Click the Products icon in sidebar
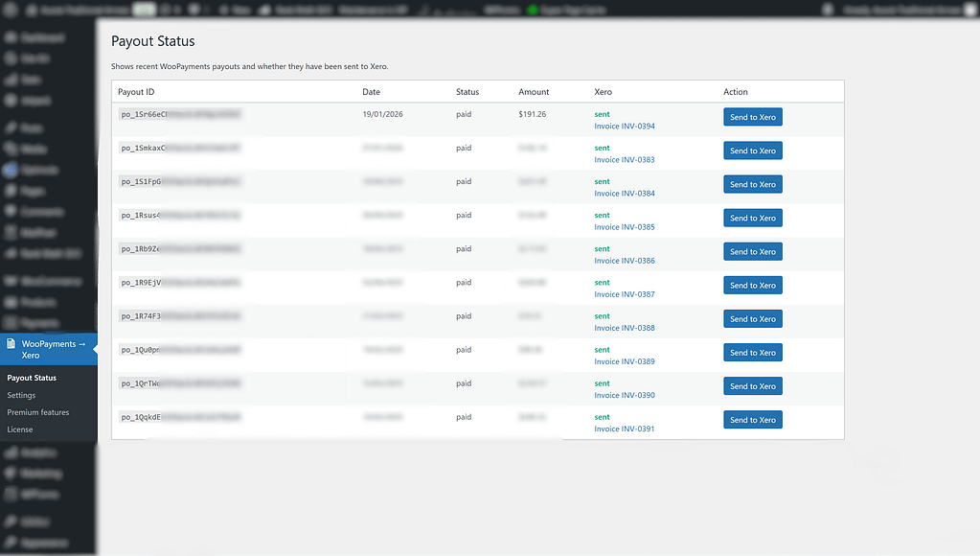Viewport: 980px width, 556px height. (x=11, y=302)
